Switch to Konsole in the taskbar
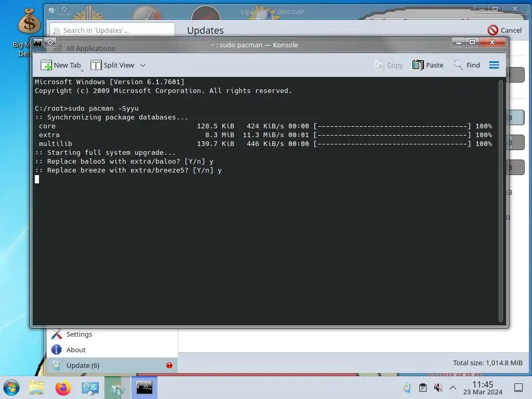This screenshot has height=399, width=532. [144, 388]
